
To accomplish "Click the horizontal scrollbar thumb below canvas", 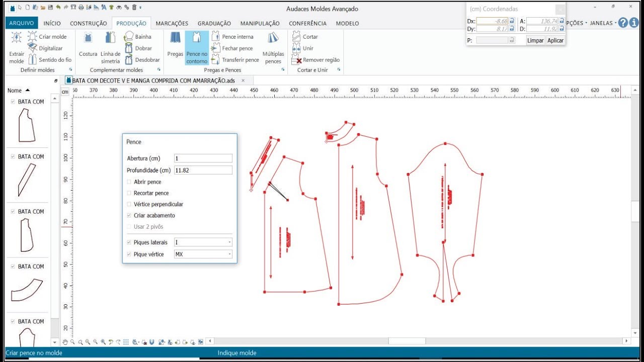I will point(407,341).
